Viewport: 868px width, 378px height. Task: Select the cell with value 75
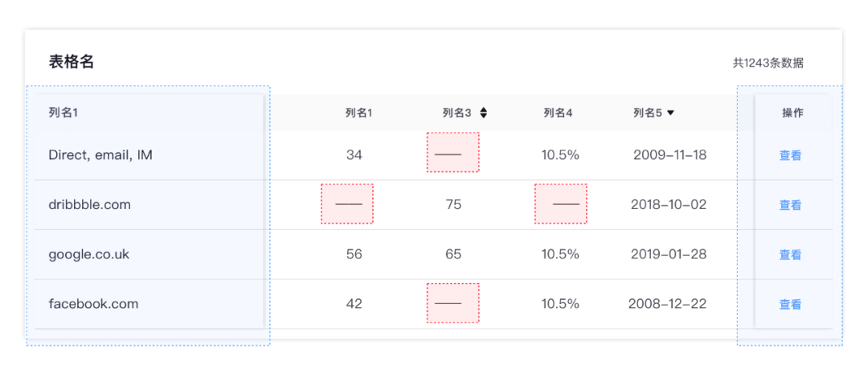(453, 204)
